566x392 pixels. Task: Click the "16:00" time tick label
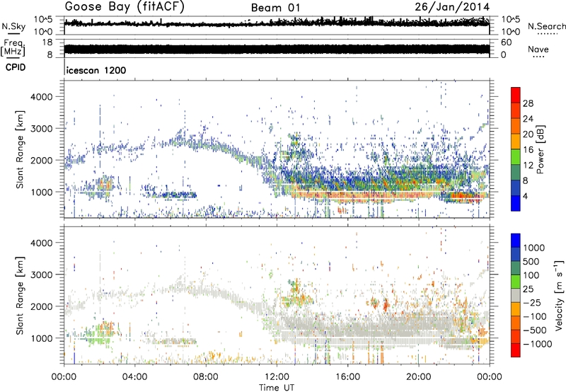click(x=347, y=377)
